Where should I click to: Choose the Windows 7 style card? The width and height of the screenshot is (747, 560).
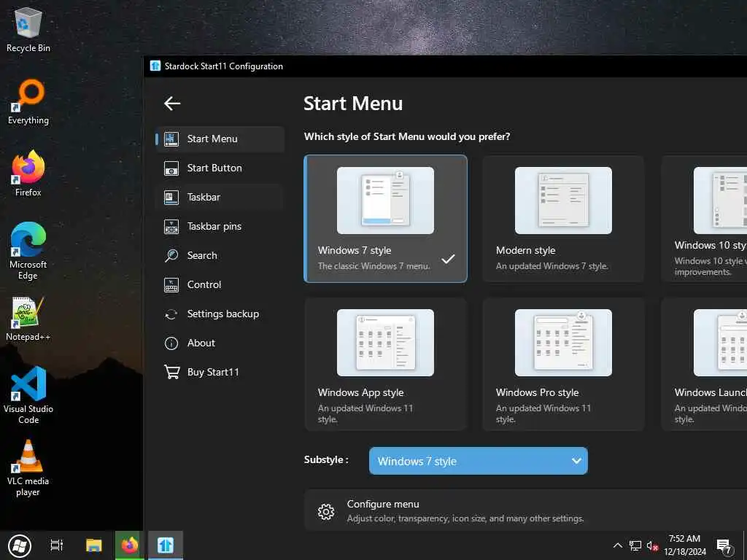[385, 219]
